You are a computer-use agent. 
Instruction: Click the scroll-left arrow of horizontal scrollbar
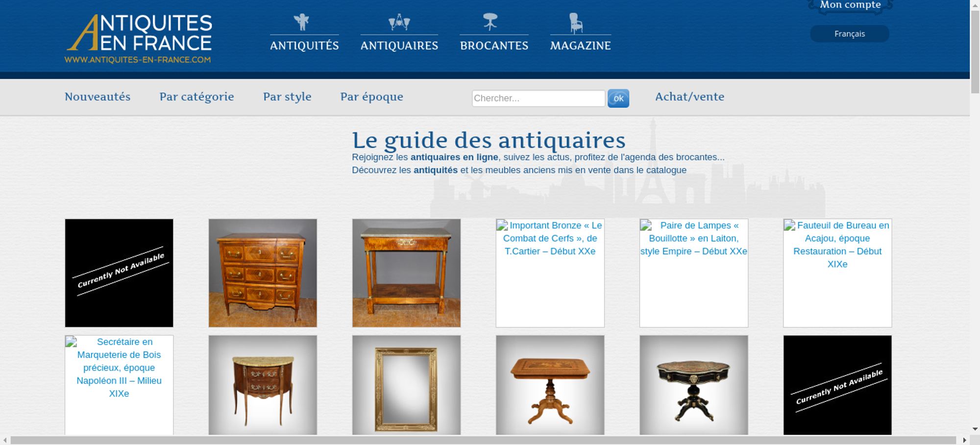5,440
